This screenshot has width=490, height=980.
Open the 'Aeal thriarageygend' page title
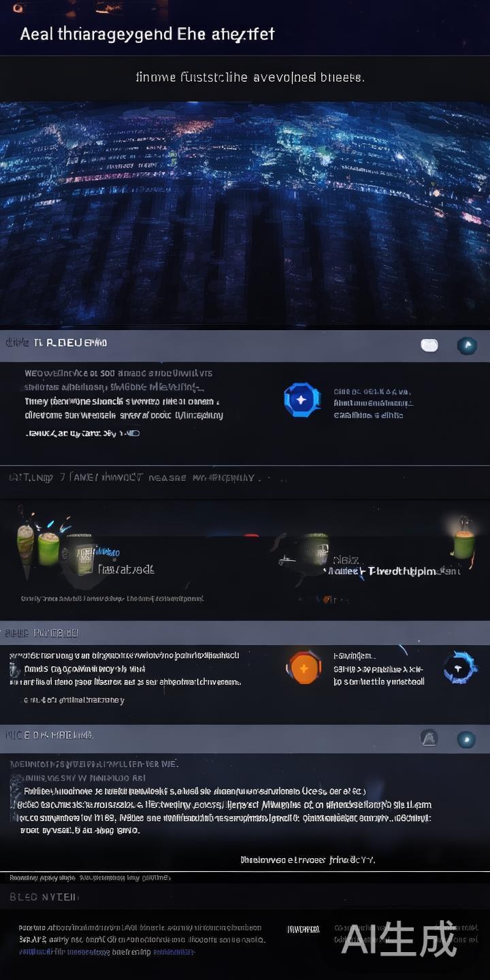pyautogui.click(x=147, y=34)
